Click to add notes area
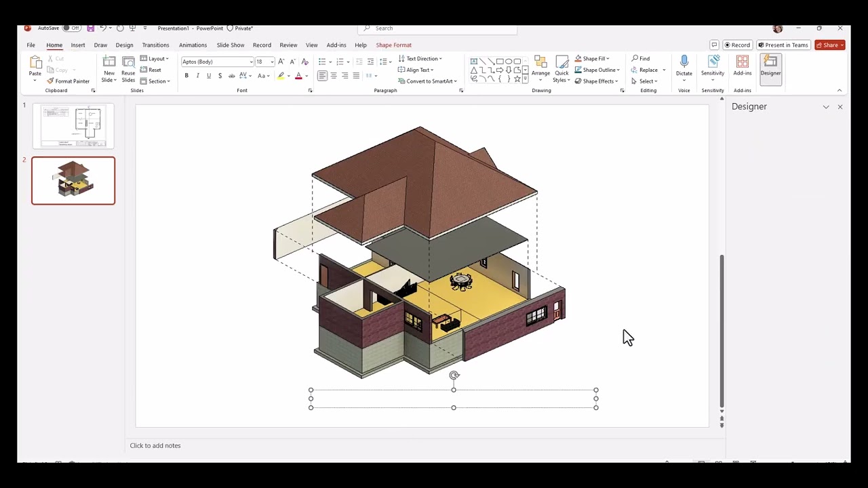Screen dimensions: 868x488 click(155, 445)
